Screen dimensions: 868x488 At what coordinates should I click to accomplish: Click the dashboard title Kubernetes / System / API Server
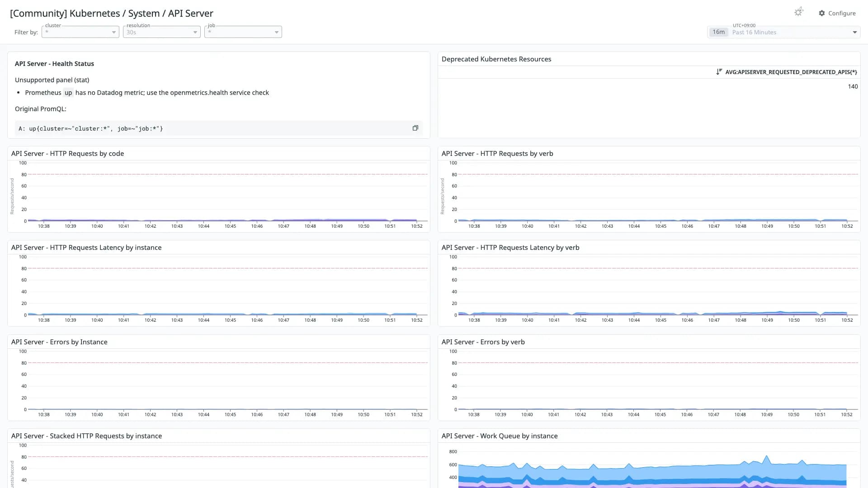[112, 14]
